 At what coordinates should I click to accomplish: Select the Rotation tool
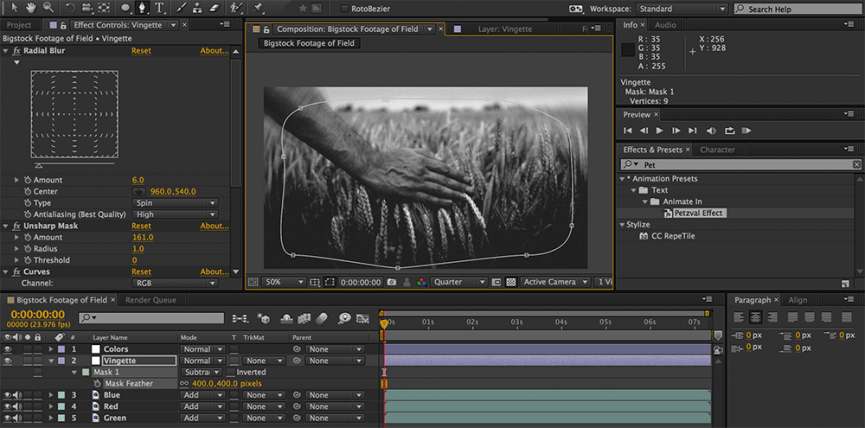click(70, 8)
